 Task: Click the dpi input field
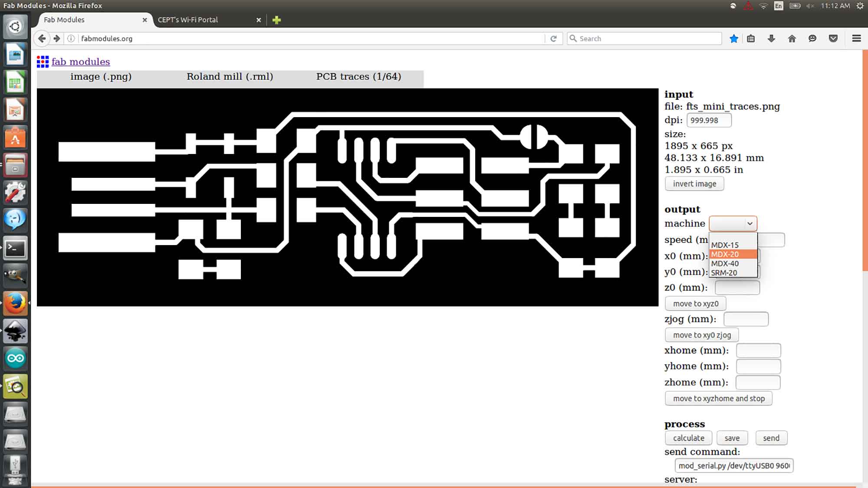click(709, 120)
